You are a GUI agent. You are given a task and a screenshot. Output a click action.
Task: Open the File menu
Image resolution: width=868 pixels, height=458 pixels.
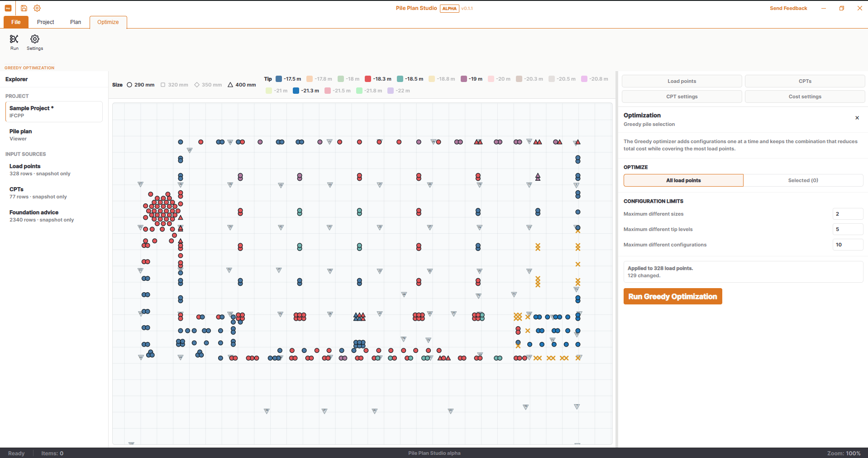click(x=16, y=22)
